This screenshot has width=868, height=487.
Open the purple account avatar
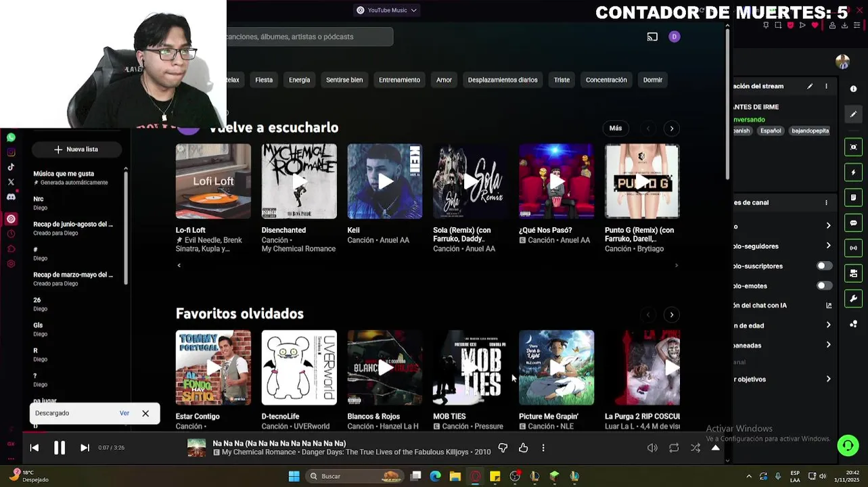coord(674,37)
